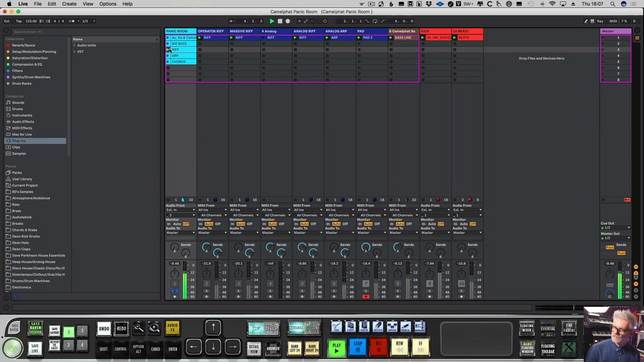Open the View menu
Viewport: 644px width, 362px height.
pos(88,4)
